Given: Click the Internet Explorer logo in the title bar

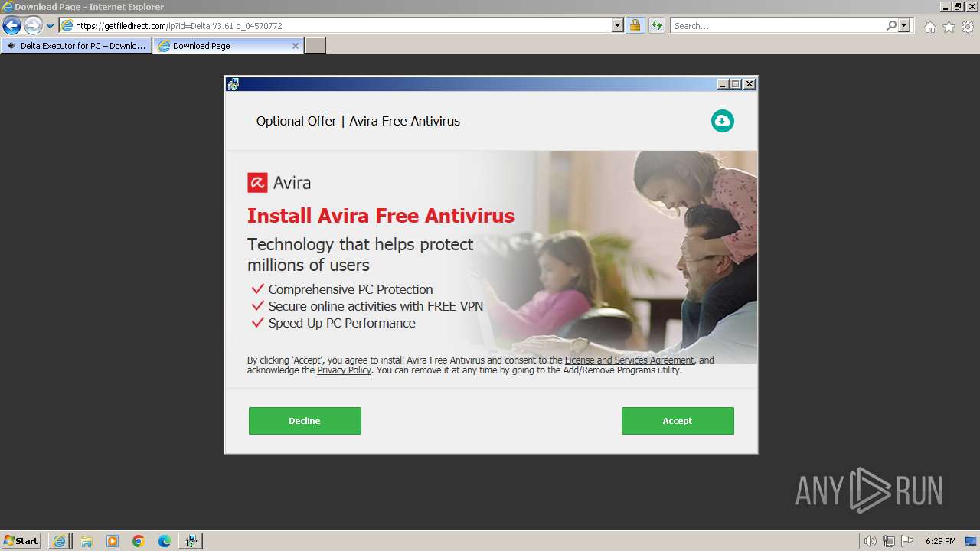Looking at the screenshot, I should pos(8,7).
